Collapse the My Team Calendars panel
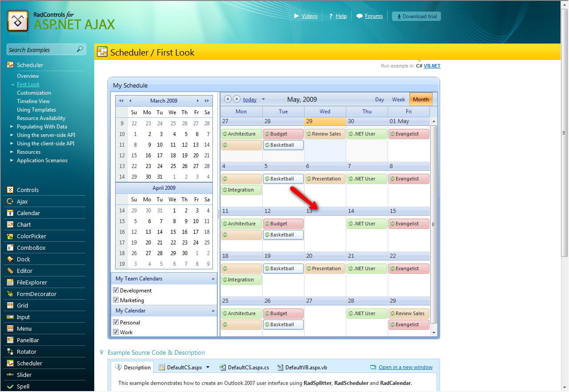 click(x=213, y=279)
